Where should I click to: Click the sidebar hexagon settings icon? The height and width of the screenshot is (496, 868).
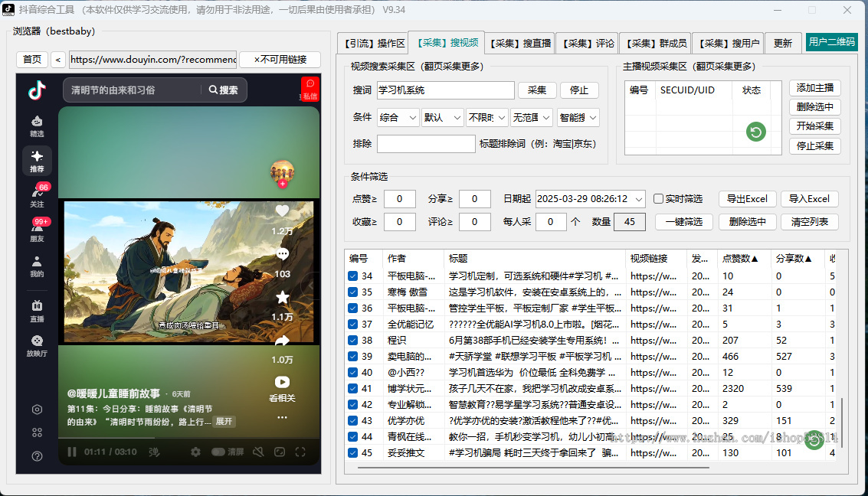37,410
